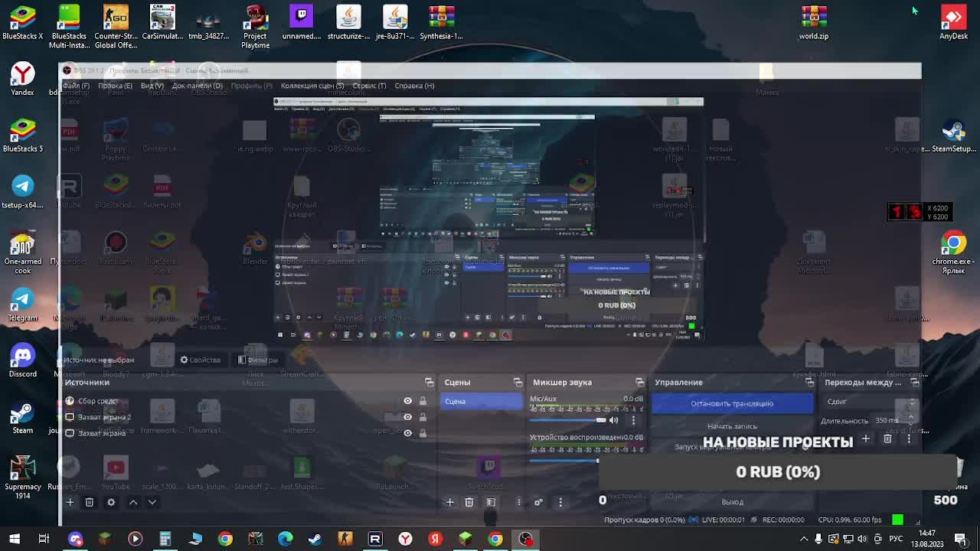This screenshot has width=980, height=551.
Task: Open transition properties three-dot menu
Action: coord(909,439)
